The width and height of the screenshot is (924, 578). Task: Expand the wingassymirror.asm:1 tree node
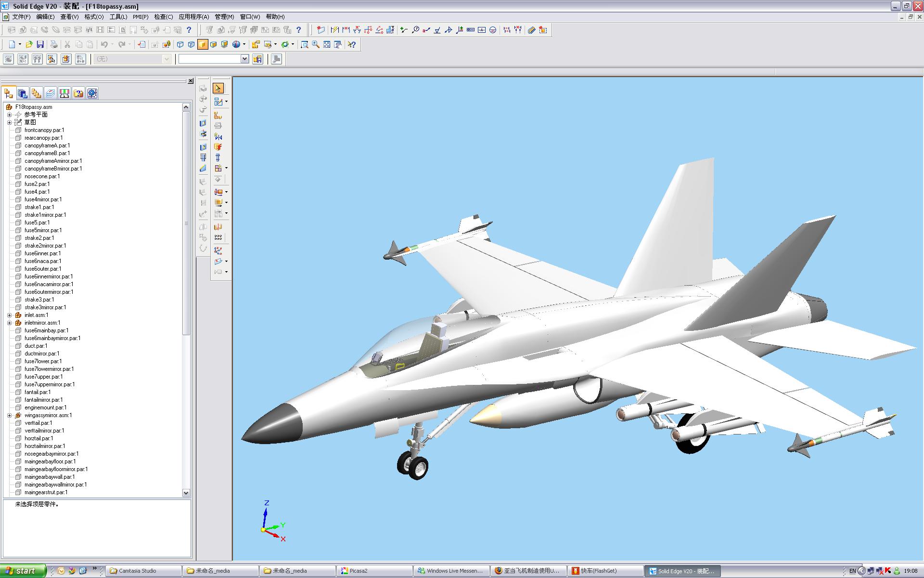tap(9, 415)
